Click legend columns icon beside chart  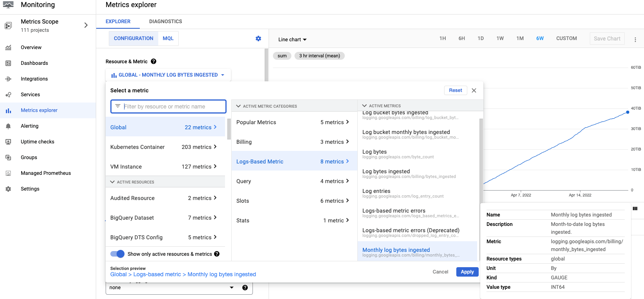click(635, 209)
